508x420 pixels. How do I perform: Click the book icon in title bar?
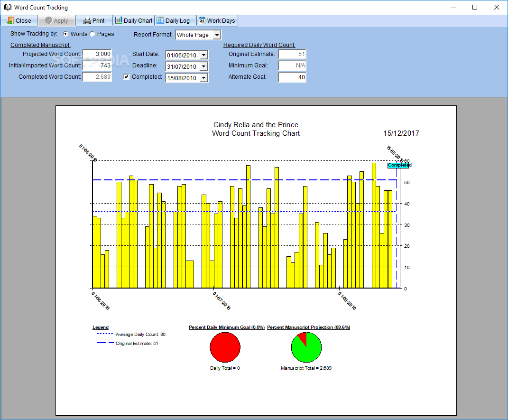tap(8, 7)
